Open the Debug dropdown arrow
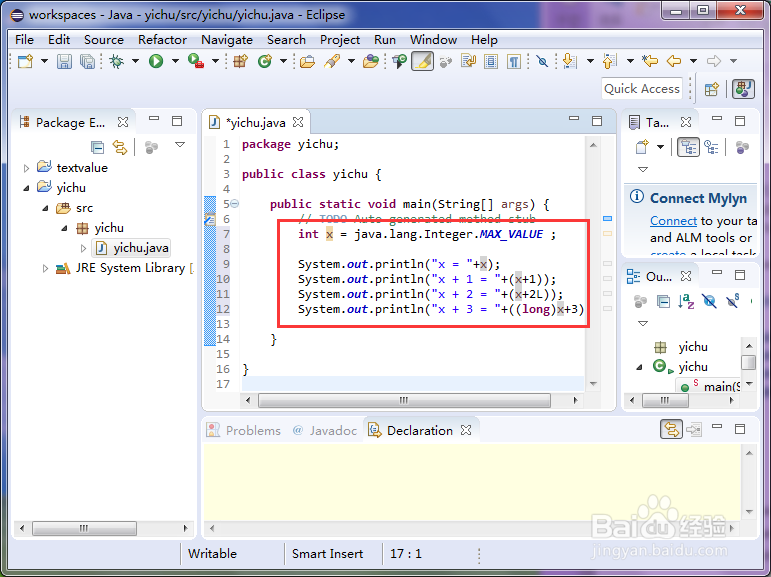Viewport: 771px width, 577px height. (x=135, y=61)
